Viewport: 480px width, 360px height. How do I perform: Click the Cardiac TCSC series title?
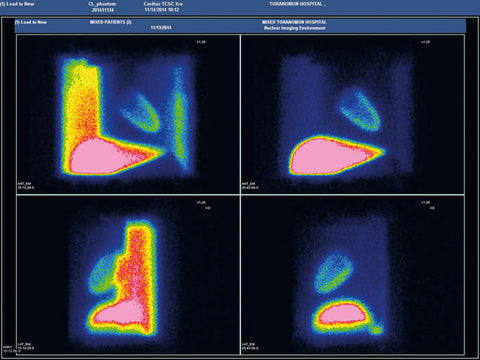[x=163, y=4]
